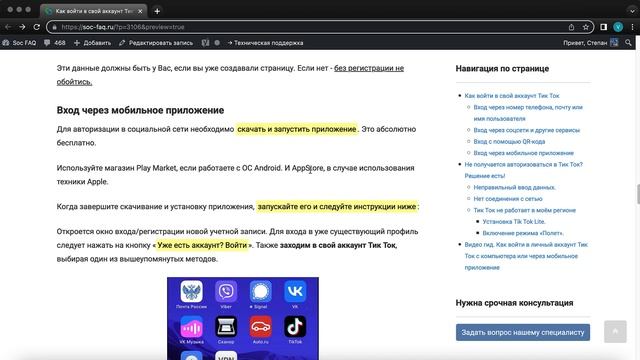The width and height of the screenshot is (640, 360).
Task: Click the scroll-to-top arrow button
Action: (615, 331)
